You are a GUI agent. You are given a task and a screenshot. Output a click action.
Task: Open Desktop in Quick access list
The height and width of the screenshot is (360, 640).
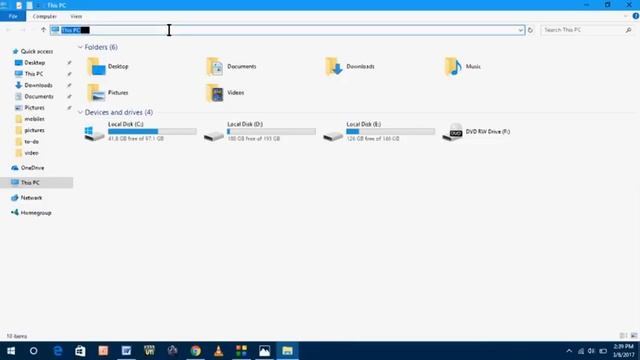[35, 62]
